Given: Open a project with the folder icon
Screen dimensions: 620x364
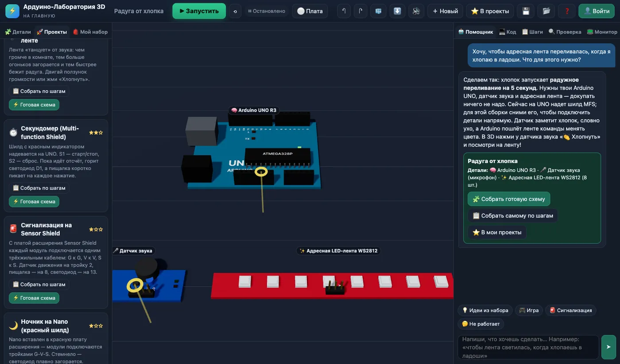Looking at the screenshot, I should tap(546, 11).
